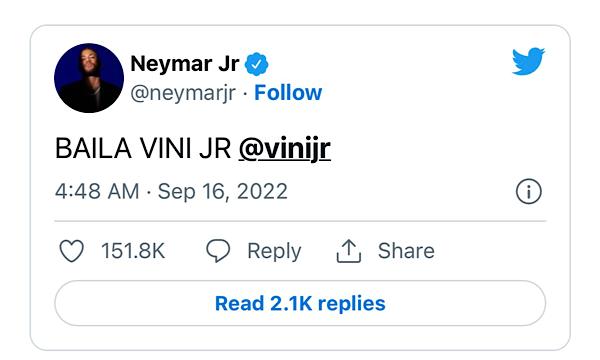The image size is (600, 360).
Task: Click the Twitter bird logo
Action: pos(528,62)
